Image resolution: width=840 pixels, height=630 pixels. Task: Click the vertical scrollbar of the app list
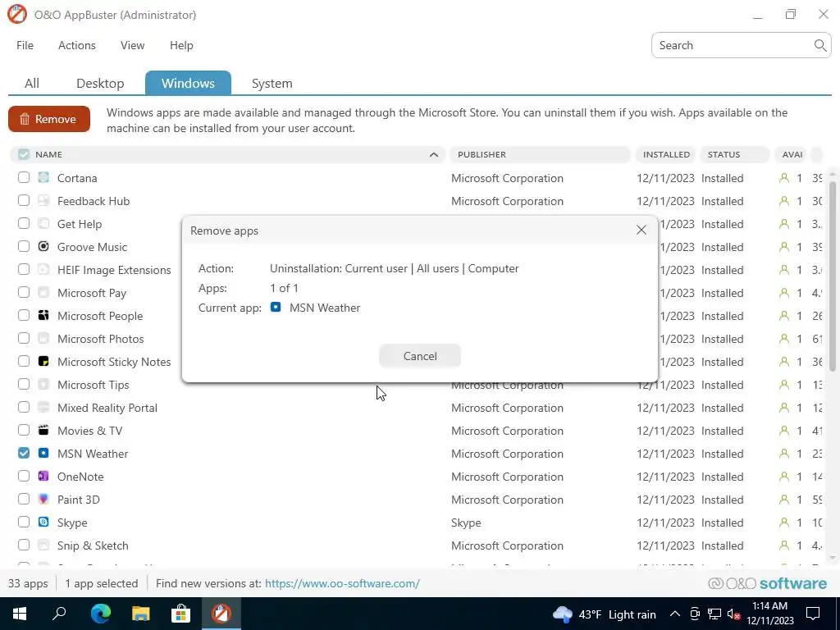832,277
